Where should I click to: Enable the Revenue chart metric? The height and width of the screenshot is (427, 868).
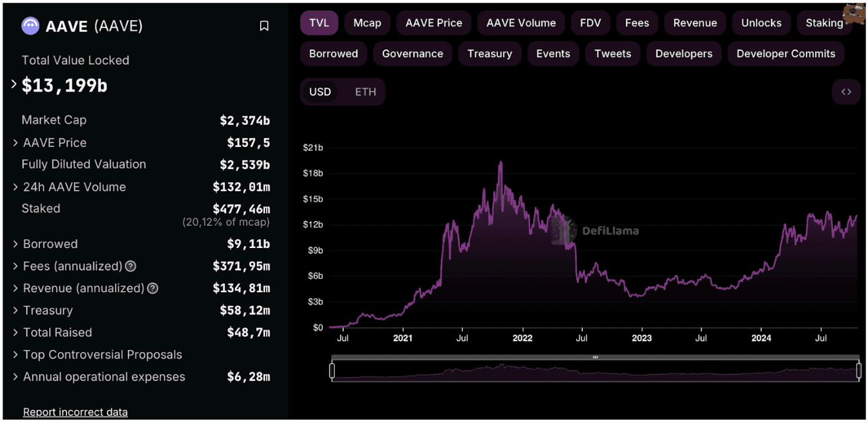(695, 23)
